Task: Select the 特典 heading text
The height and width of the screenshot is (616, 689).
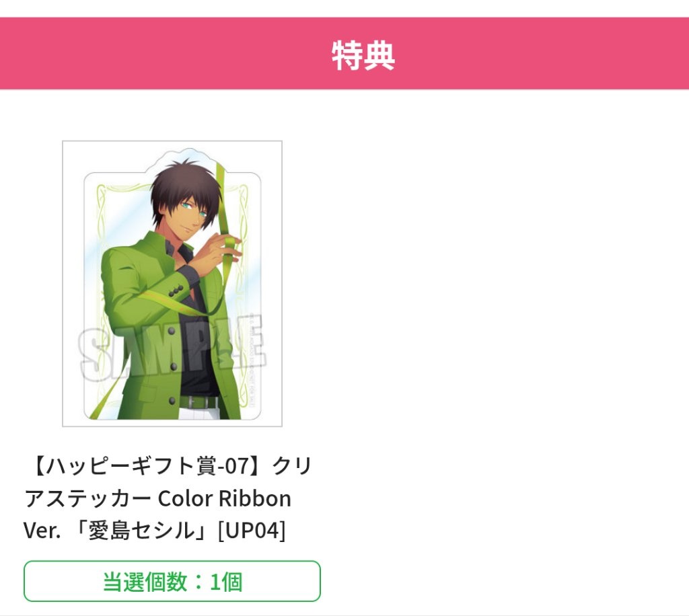Action: pos(363,55)
